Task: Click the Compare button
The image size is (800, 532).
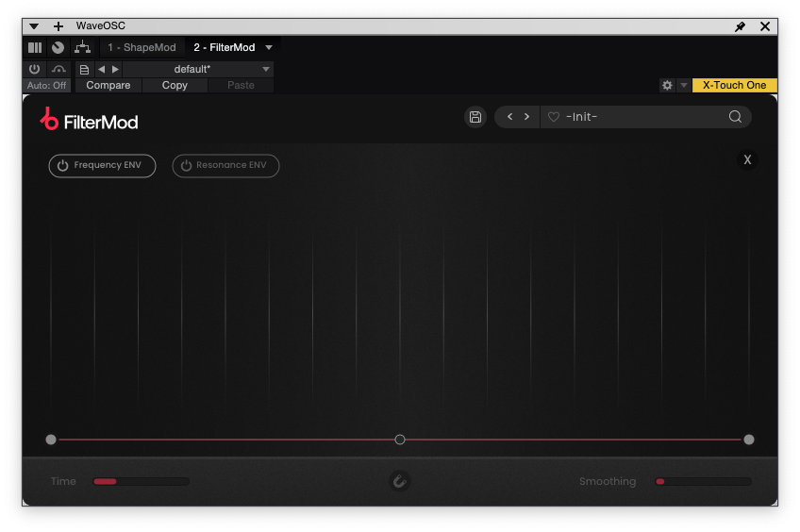Action: coord(108,85)
